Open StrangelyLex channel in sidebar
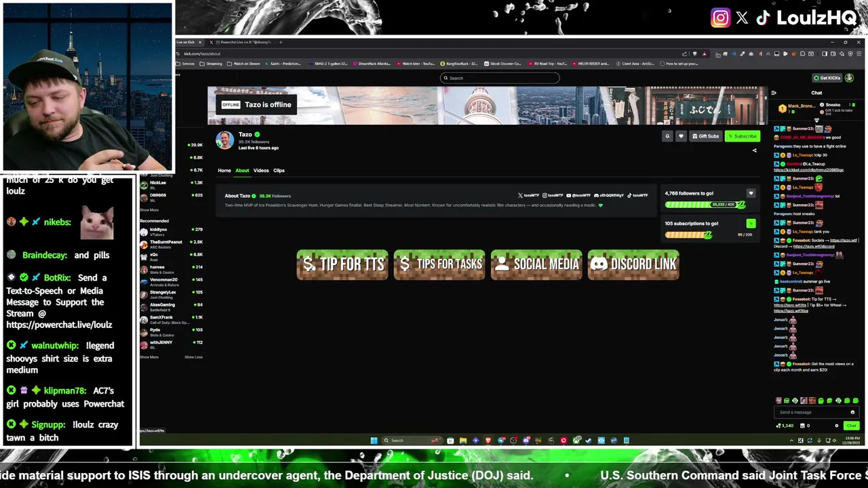The image size is (868, 488). [172, 294]
